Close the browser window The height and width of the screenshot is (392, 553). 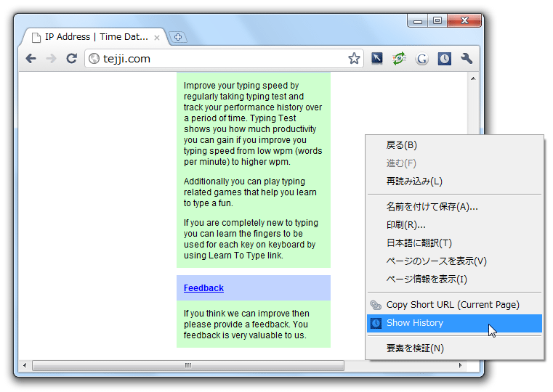click(x=464, y=21)
